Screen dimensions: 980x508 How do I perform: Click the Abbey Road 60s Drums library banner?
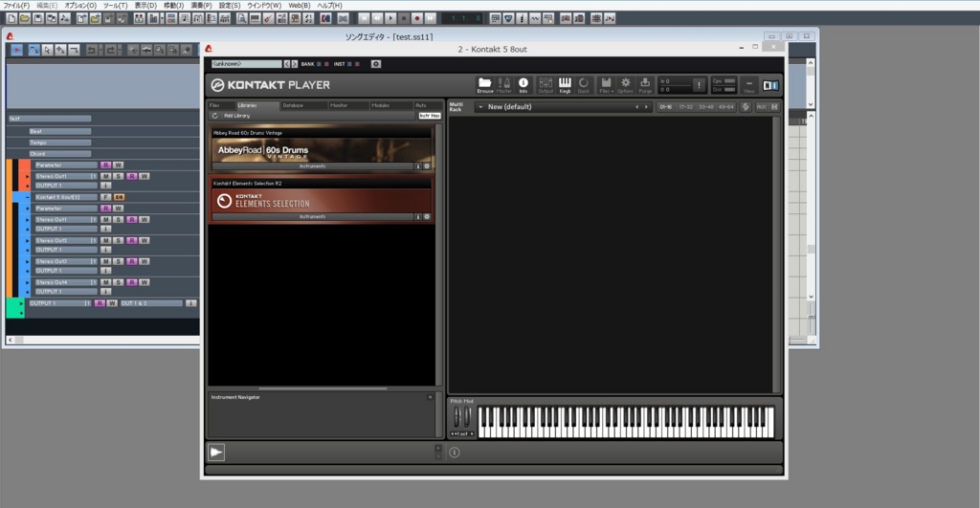[322, 150]
